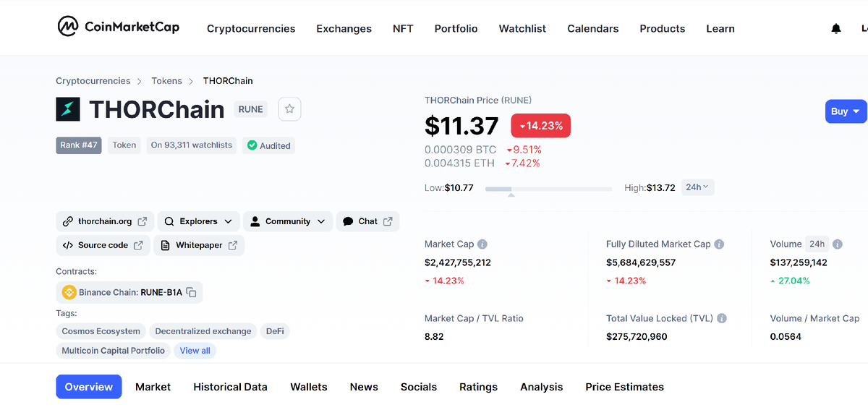Click the external-link icon on thorchain.org
The image size is (868, 410).
[142, 221]
